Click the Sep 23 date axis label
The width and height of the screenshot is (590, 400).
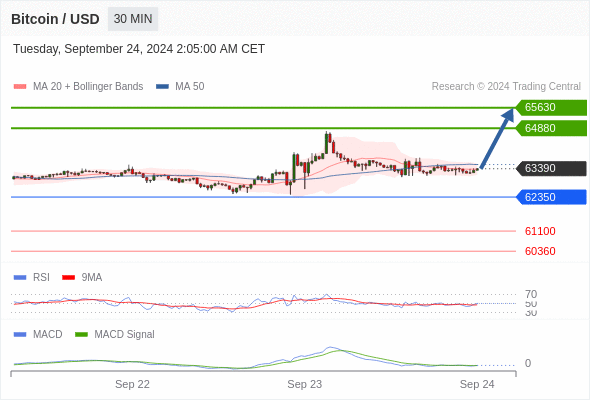coord(305,384)
